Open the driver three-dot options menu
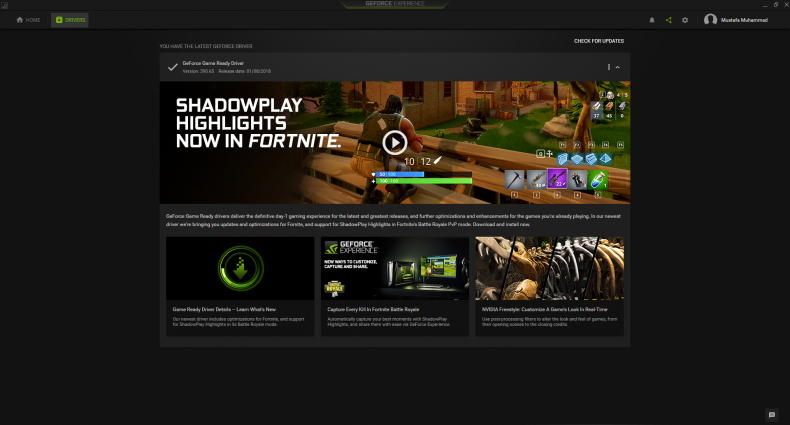Viewport: 790px width, 425px height. [609, 67]
